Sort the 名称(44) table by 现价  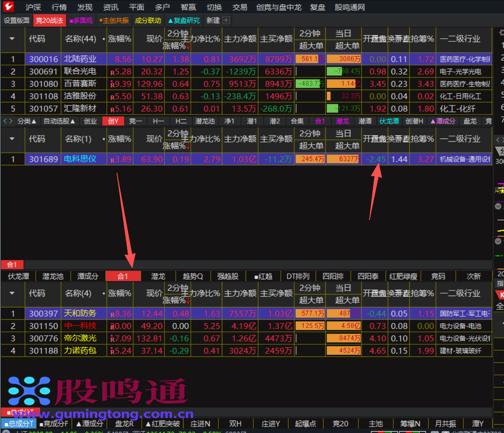154,39
